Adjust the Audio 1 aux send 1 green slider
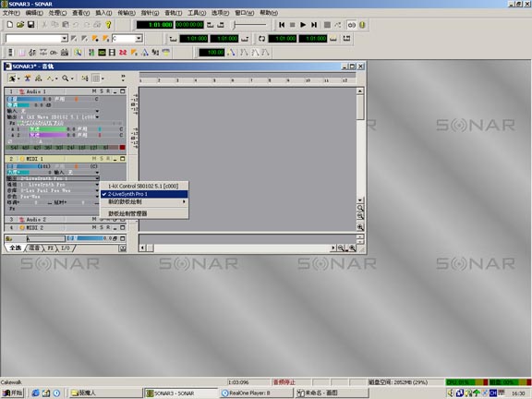The width and height of the screenshot is (532, 399). tap(48, 129)
